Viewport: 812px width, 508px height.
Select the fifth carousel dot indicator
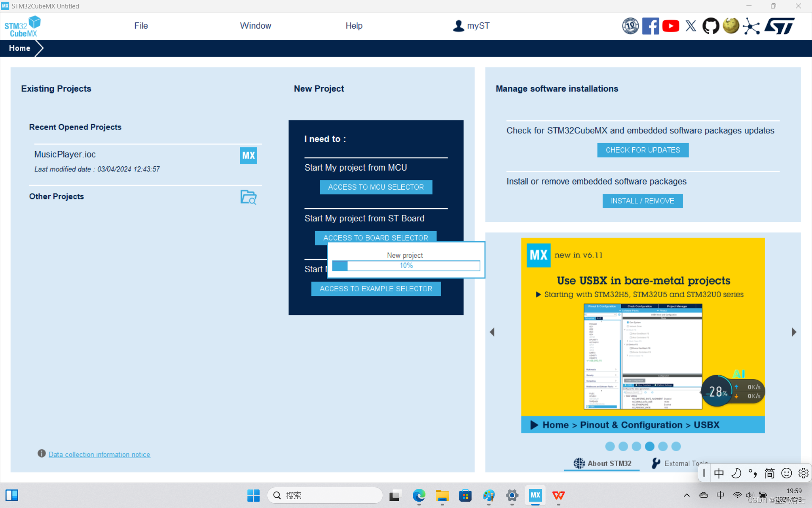663,446
